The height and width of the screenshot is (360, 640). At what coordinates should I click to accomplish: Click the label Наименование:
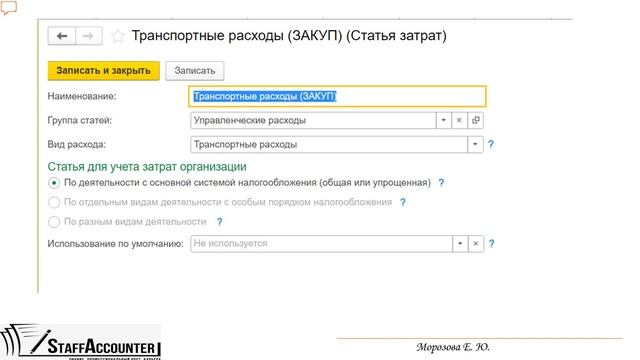coord(82,96)
